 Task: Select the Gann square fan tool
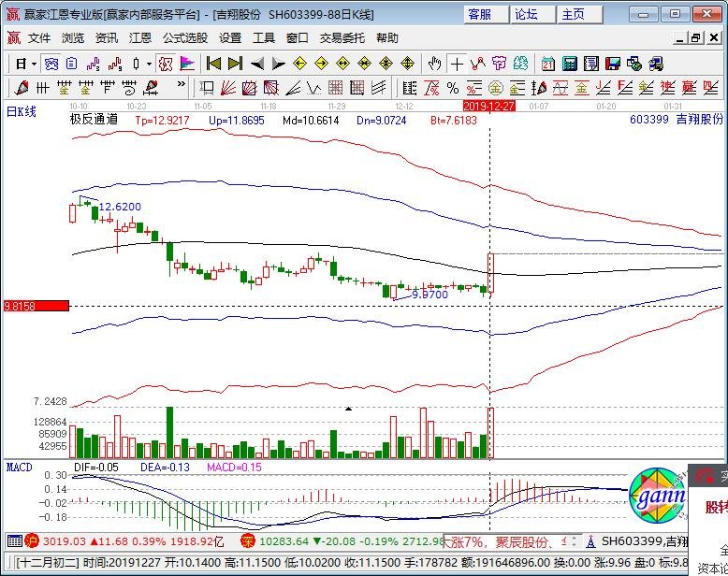click(x=249, y=88)
